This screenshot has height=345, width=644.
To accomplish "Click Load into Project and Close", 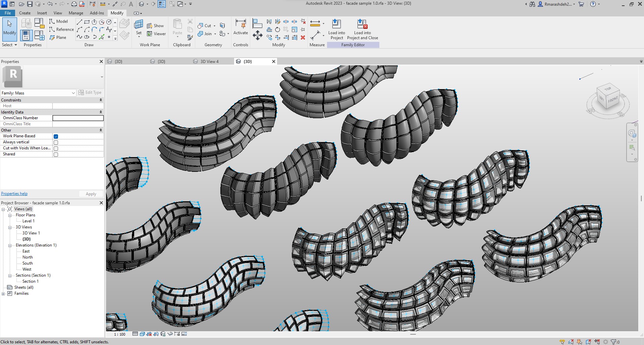I will click(x=362, y=24).
